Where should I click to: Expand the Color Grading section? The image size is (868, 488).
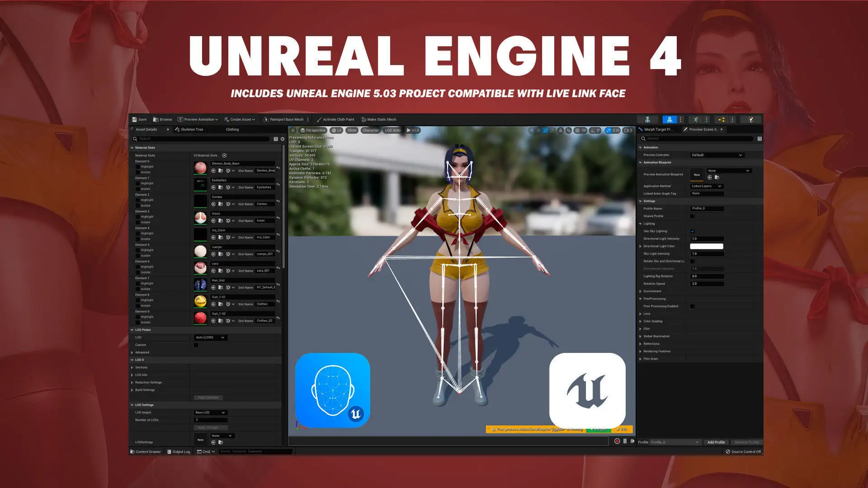[x=641, y=321]
